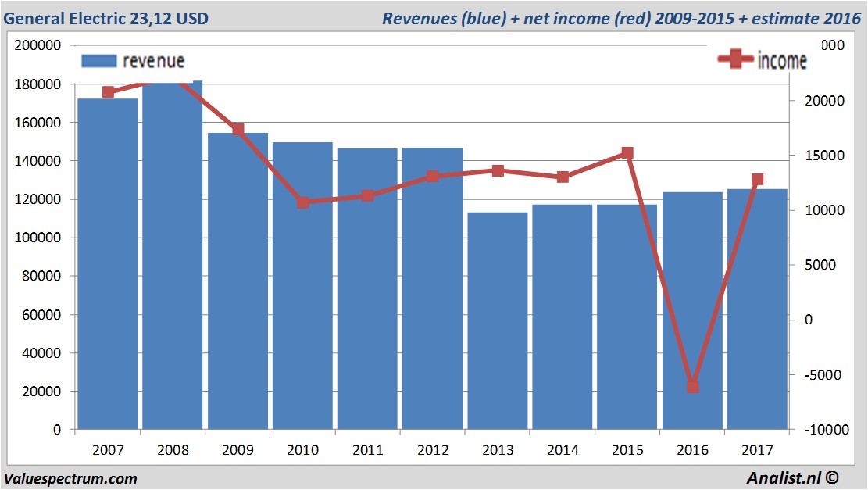This screenshot has width=868, height=490.
Task: Click the x-axis label 2016
Action: pyautogui.click(x=692, y=450)
